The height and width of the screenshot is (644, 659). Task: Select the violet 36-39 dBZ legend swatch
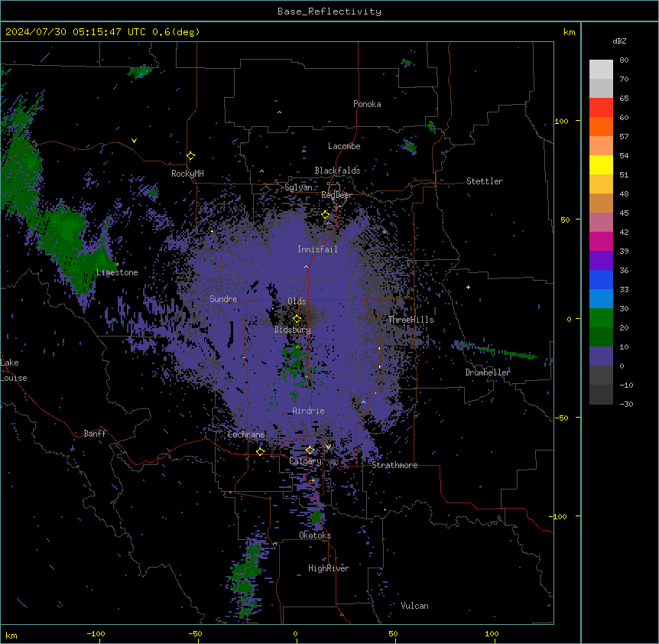pyautogui.click(x=601, y=260)
